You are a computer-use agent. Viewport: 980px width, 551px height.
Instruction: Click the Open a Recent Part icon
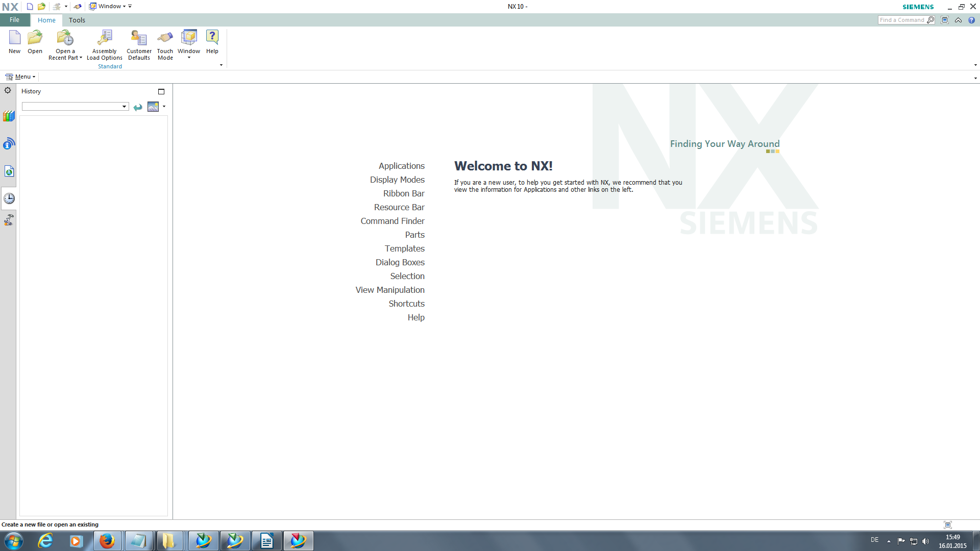(x=65, y=38)
